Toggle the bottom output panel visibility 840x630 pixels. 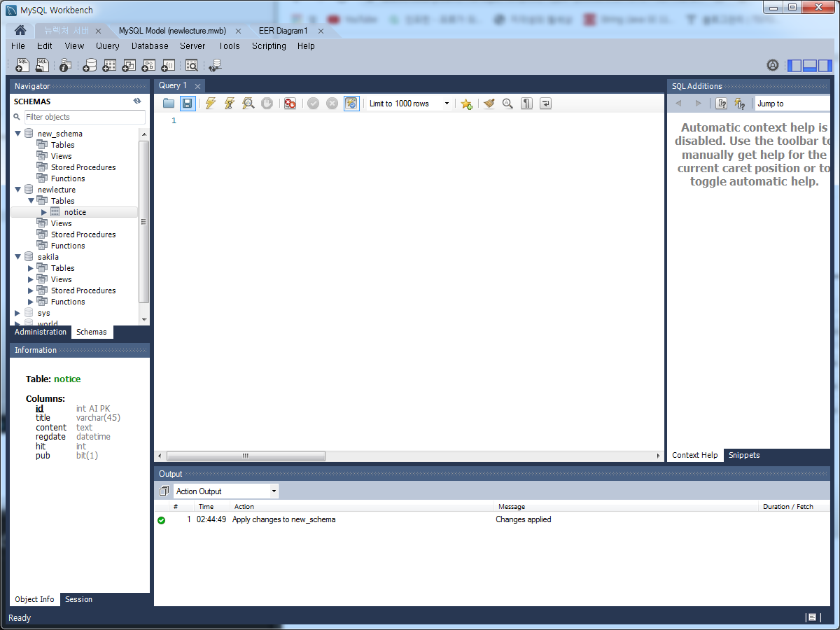[810, 66]
